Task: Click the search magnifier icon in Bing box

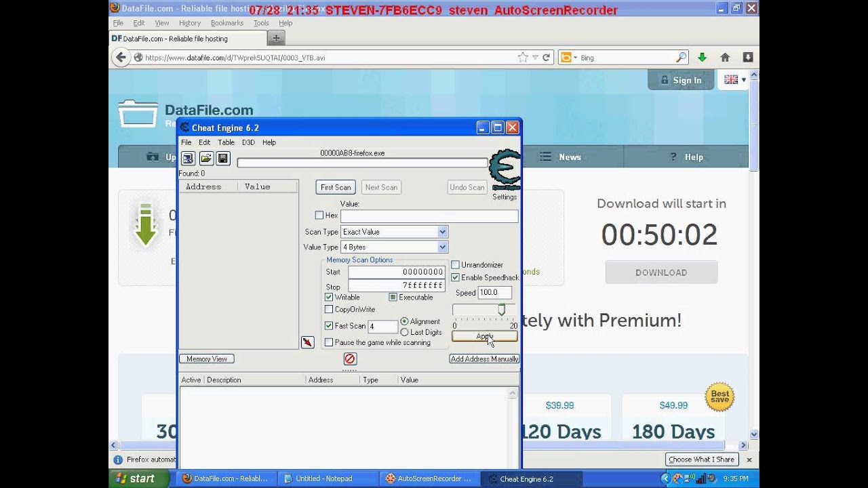Action: 681,58
